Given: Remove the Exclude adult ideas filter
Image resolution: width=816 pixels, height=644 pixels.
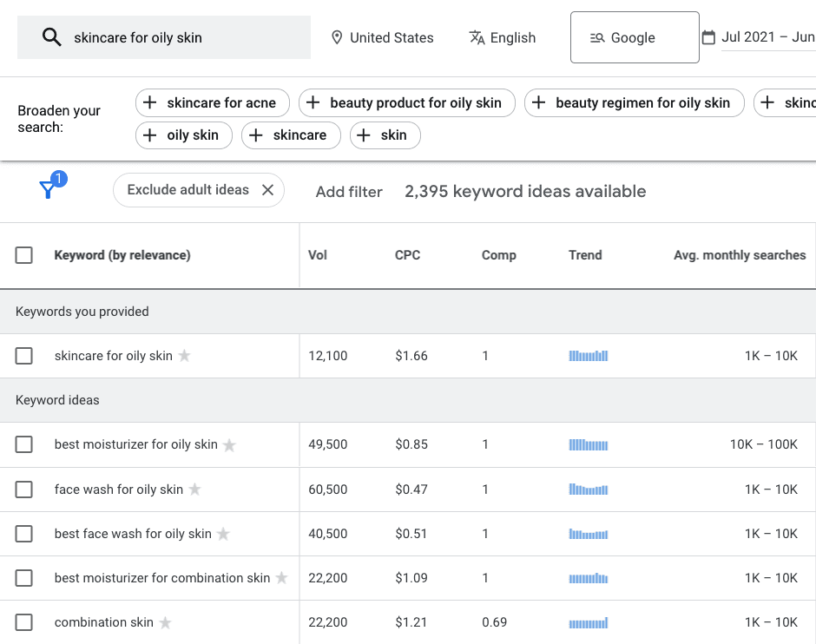Looking at the screenshot, I should 267,190.
